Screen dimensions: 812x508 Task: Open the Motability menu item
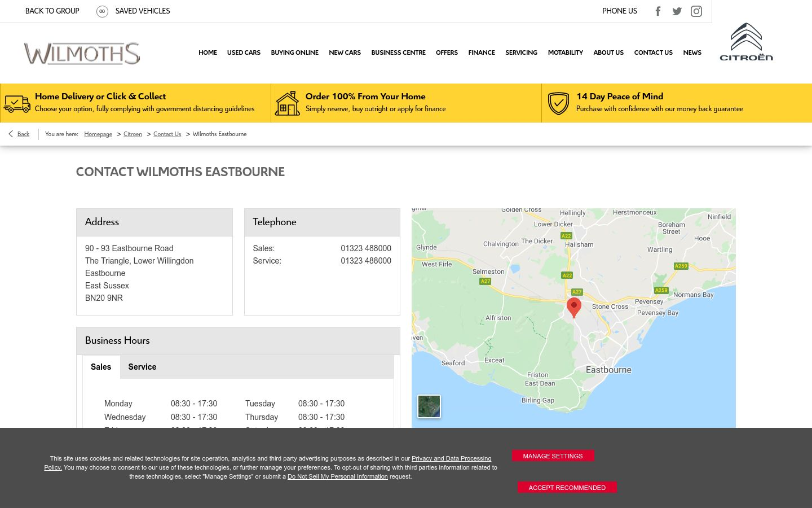tap(565, 52)
